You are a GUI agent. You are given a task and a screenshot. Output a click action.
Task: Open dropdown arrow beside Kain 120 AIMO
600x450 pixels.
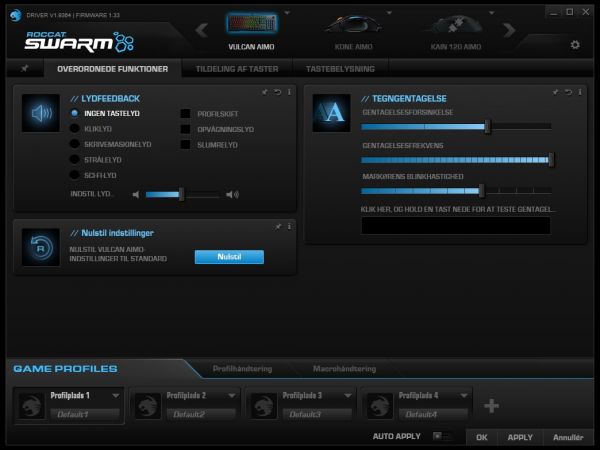coord(492,13)
